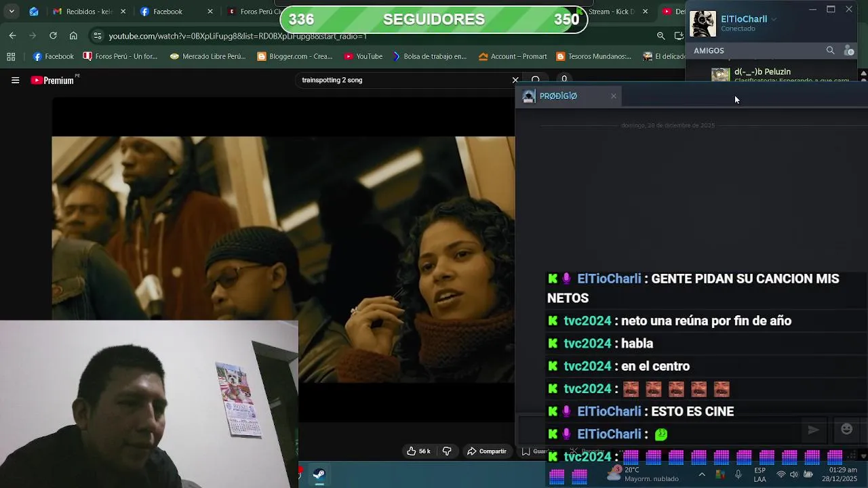This screenshot has height=488, width=868.
Task: Close the Facebook browser tab
Action: 210,12
